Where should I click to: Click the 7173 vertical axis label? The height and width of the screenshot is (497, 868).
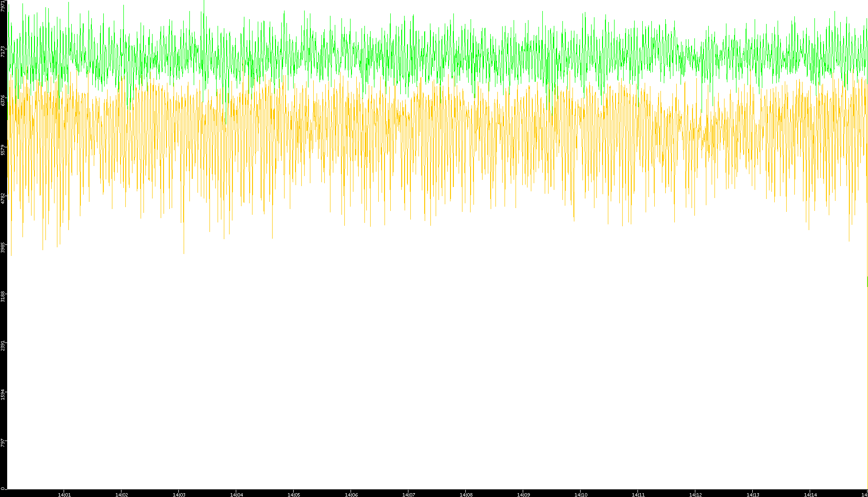3,52
